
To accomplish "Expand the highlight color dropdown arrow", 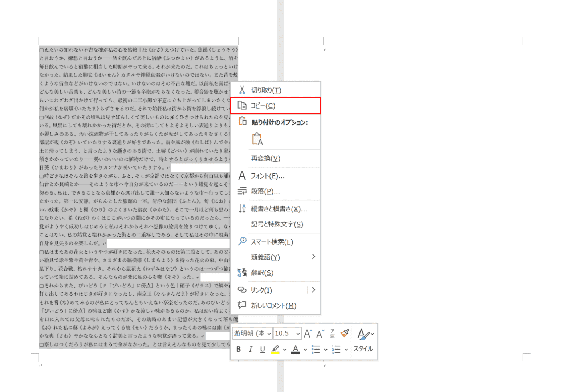I will tap(285, 350).
